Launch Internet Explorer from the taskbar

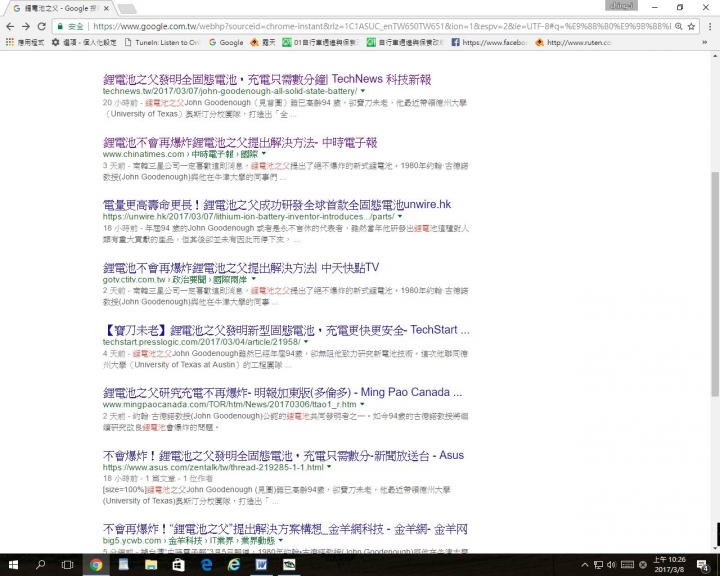tap(234, 565)
